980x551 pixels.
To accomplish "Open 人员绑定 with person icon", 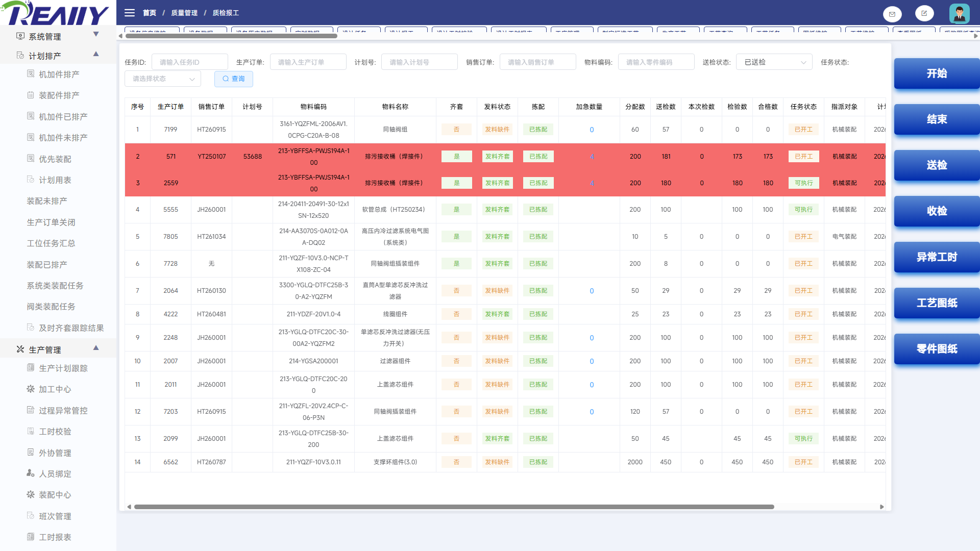I will coord(49,474).
